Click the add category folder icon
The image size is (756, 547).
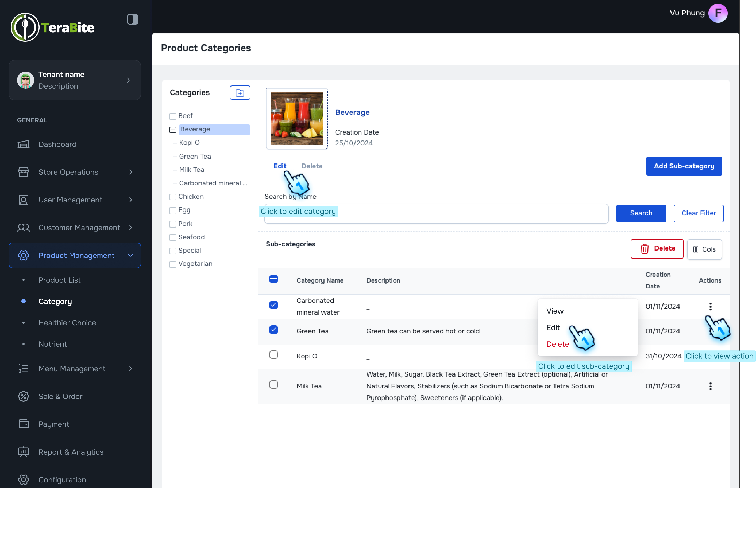pos(240,93)
